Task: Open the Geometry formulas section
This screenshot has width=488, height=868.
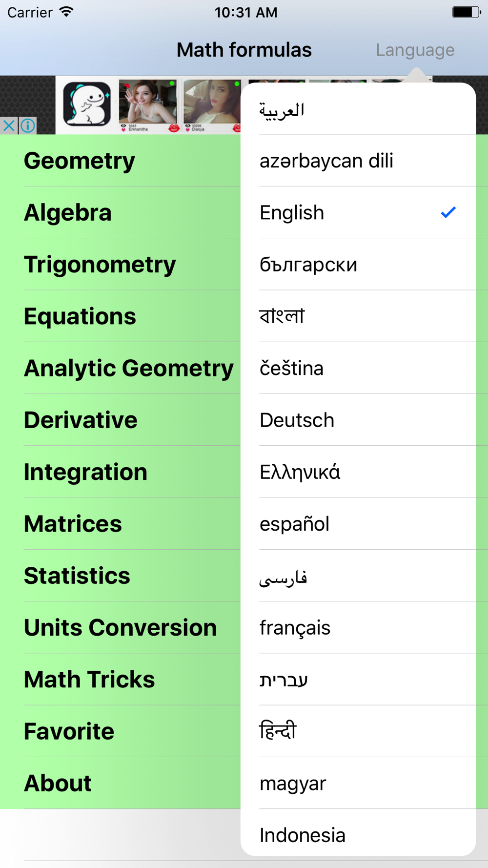Action: 120,161
